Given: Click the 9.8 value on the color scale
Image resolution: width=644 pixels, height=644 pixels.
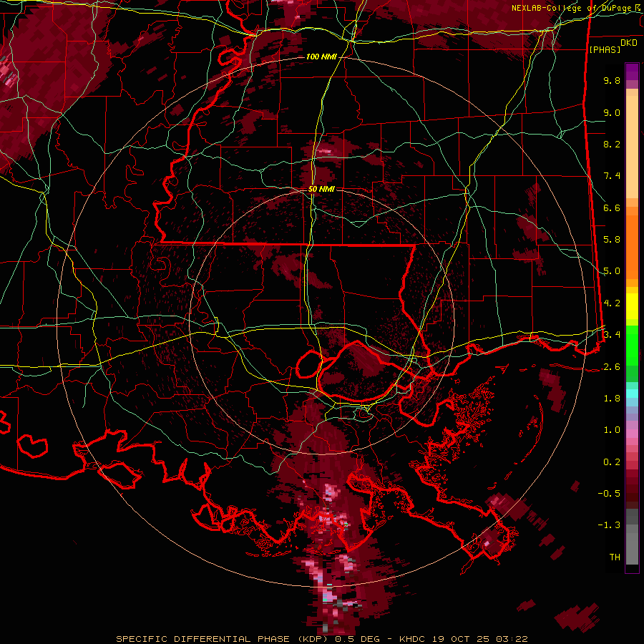Looking at the screenshot, I should pyautogui.click(x=612, y=80).
